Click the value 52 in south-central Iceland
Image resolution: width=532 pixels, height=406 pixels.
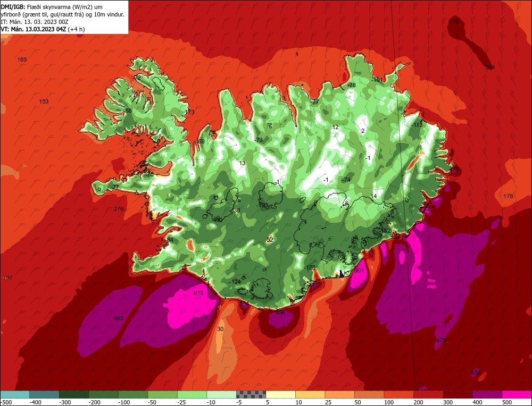pos(270,240)
